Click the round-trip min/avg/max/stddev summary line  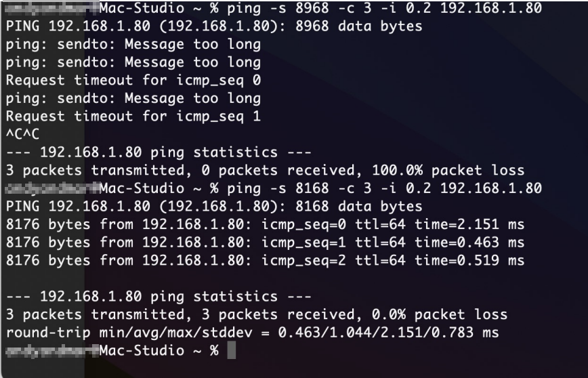[x=251, y=332]
